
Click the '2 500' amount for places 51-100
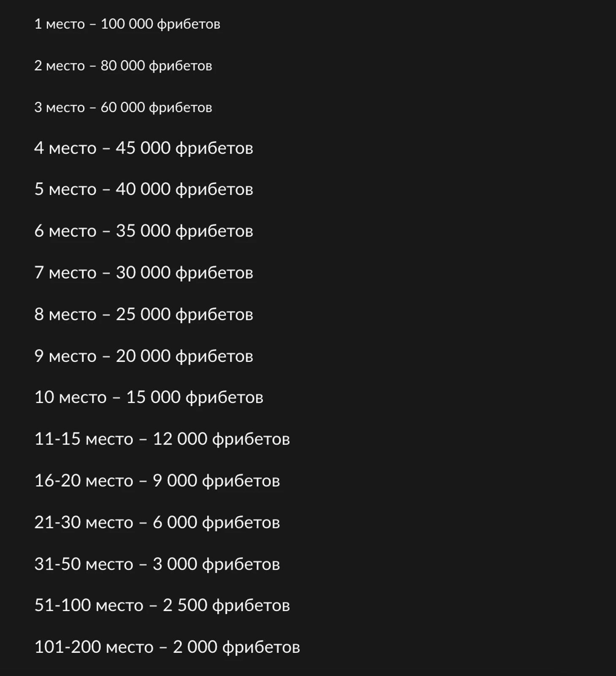[185, 605]
